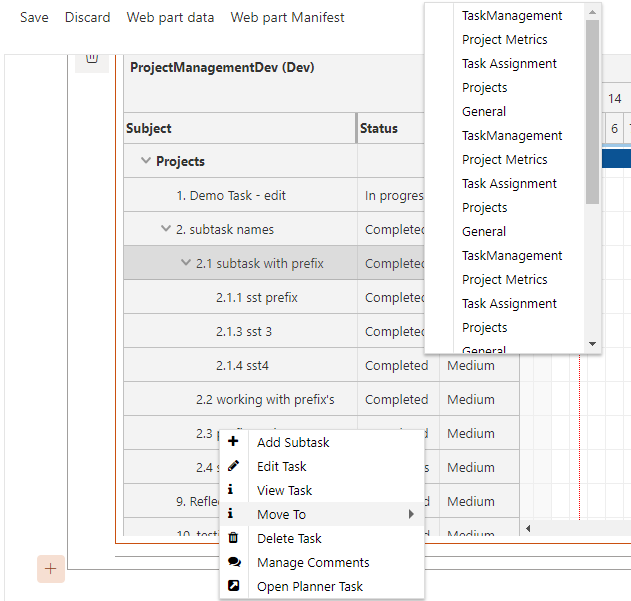Open Web part Manifest
The height and width of the screenshot is (601, 631).
287,17
